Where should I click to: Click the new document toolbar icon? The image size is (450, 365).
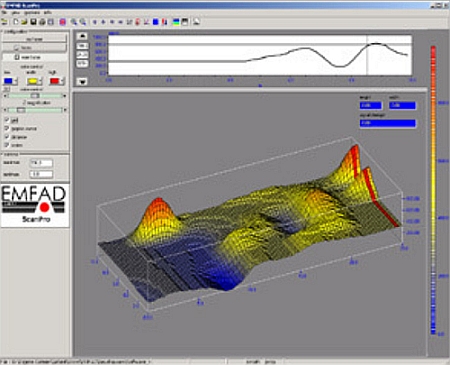[x=16, y=22]
